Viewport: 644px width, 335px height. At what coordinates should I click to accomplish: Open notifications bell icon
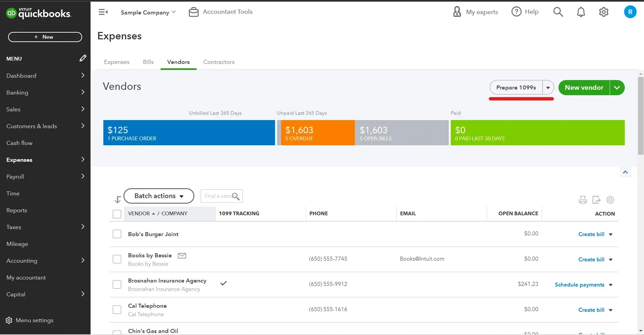(581, 12)
